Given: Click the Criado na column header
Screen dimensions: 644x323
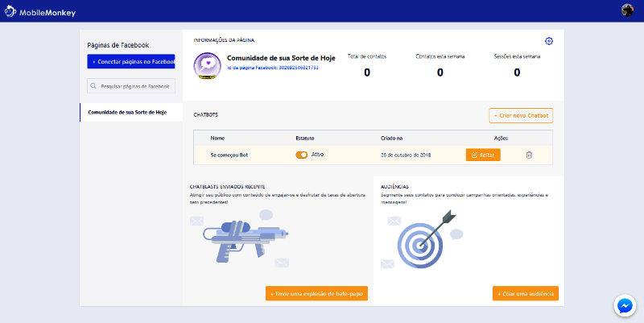Looking at the screenshot, I should 391,138.
